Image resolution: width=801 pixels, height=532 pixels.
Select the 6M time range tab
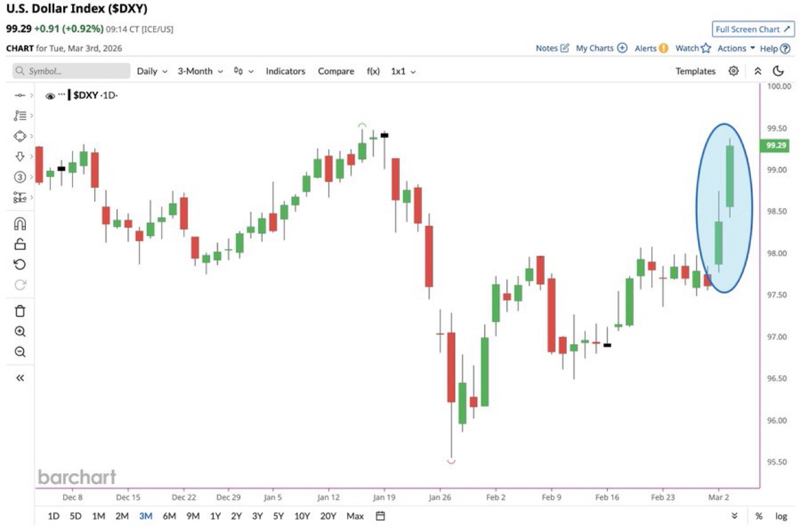[169, 516]
